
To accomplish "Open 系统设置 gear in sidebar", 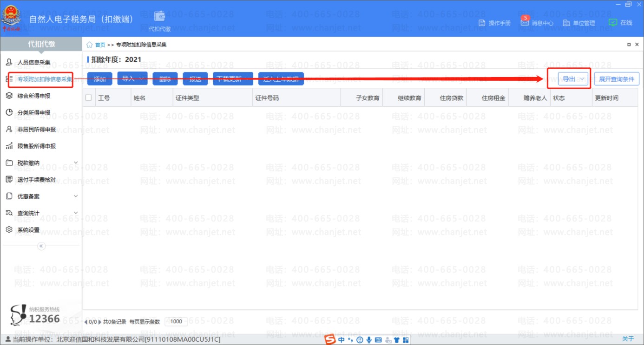I will point(9,230).
